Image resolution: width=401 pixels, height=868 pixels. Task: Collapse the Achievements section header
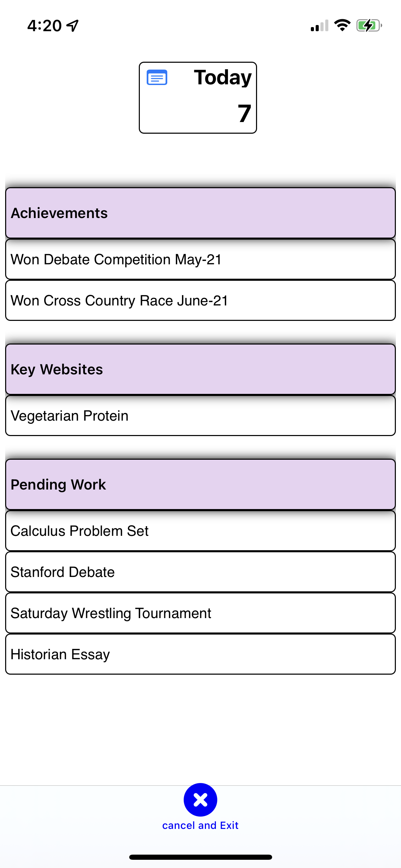click(x=200, y=213)
